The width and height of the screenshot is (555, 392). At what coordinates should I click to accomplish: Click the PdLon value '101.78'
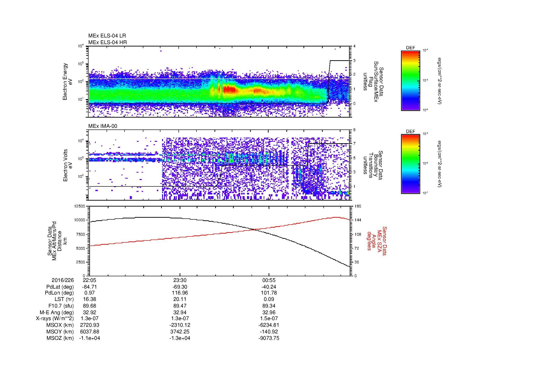tap(269, 293)
